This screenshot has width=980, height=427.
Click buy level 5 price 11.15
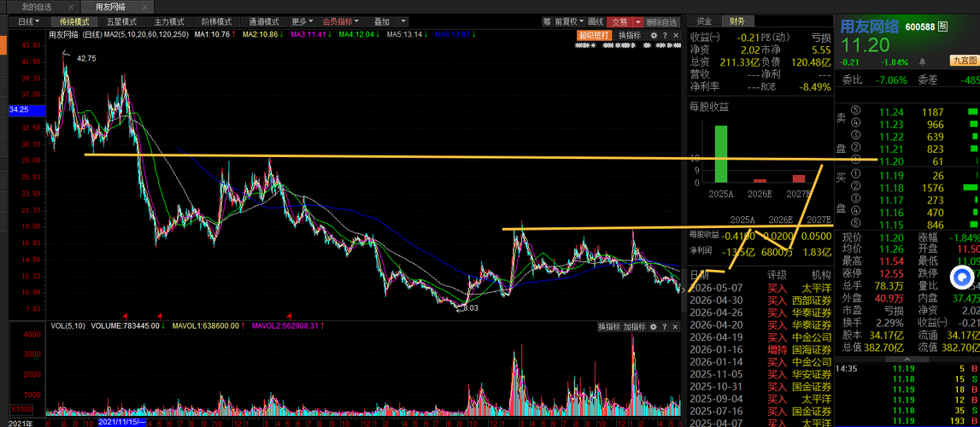[x=891, y=225]
